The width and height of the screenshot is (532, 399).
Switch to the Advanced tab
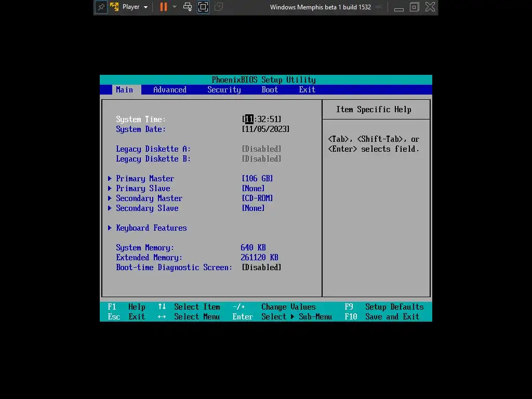170,89
